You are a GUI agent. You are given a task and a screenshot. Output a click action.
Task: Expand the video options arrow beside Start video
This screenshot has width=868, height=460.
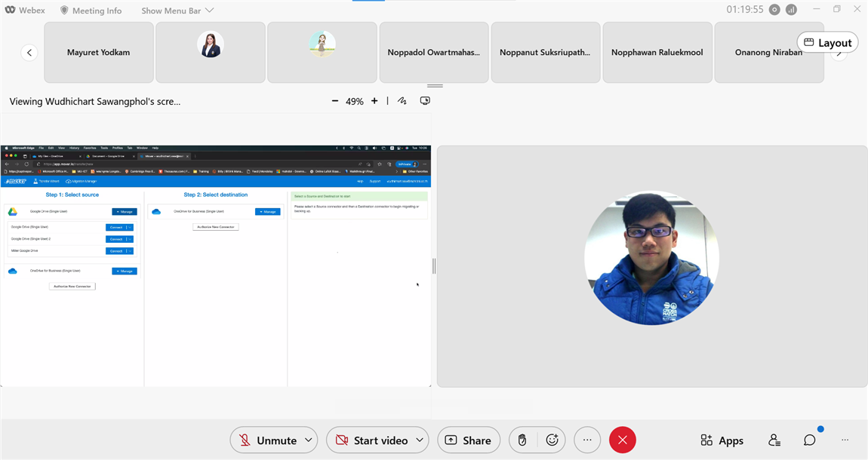420,440
